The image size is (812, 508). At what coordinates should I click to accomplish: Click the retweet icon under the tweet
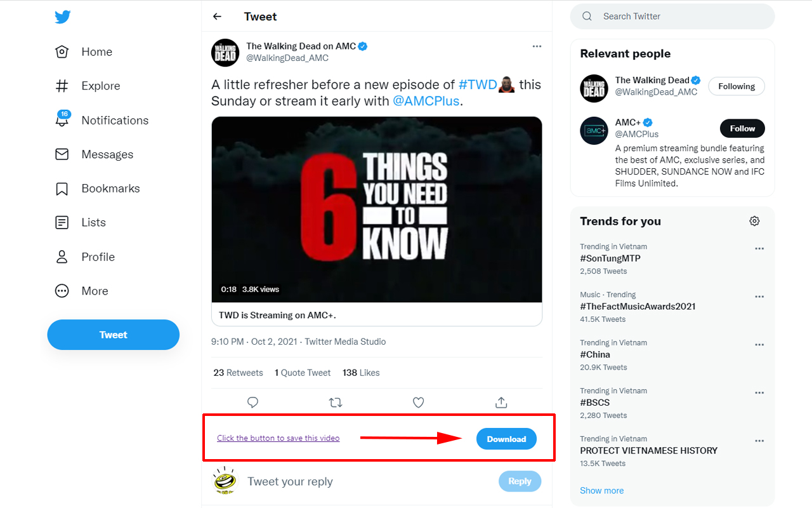point(336,402)
